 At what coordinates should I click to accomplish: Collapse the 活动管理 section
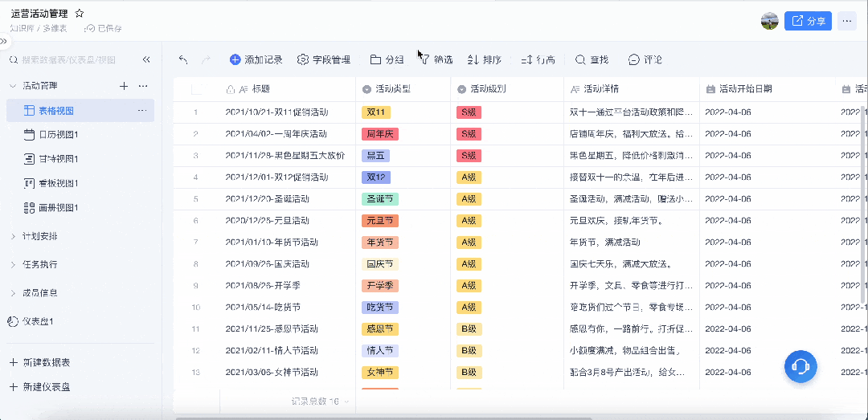click(x=13, y=86)
